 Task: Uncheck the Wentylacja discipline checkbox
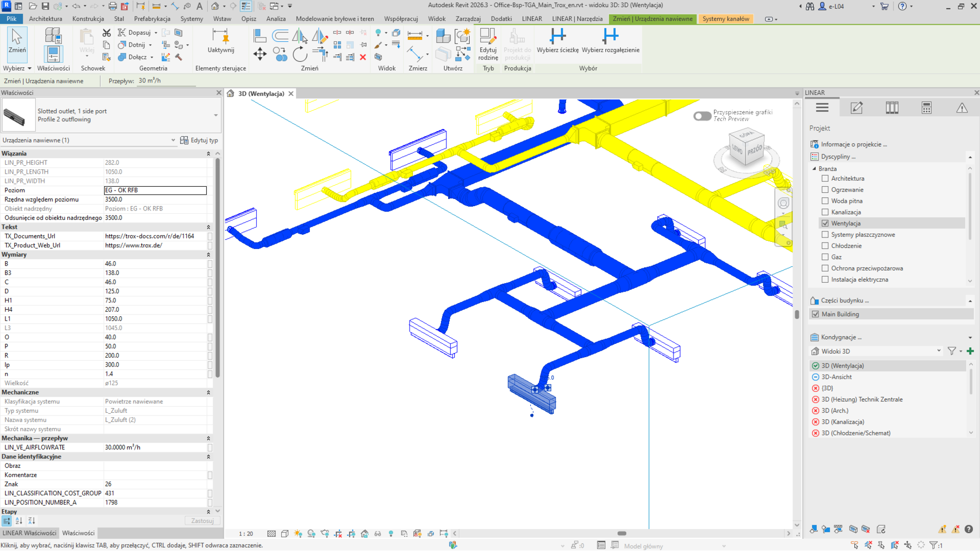point(825,223)
